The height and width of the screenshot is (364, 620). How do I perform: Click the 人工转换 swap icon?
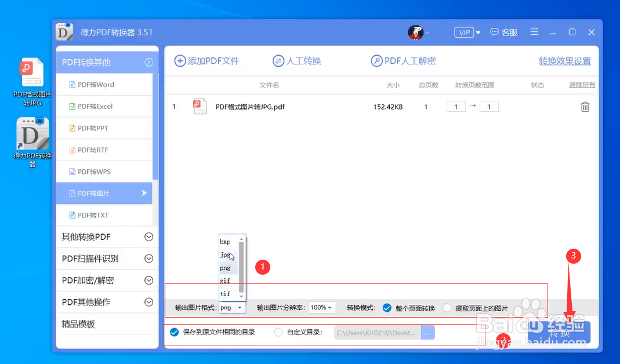(x=278, y=61)
